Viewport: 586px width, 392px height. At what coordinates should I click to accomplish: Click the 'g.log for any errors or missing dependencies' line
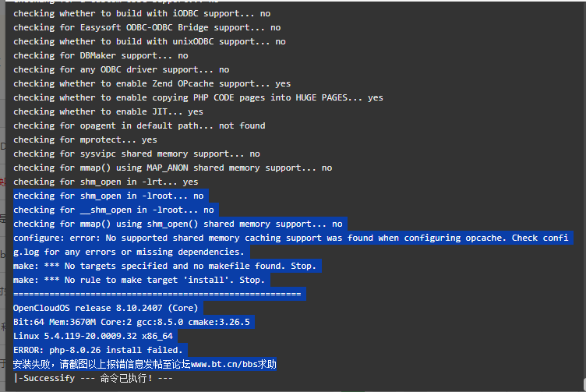tap(129, 252)
